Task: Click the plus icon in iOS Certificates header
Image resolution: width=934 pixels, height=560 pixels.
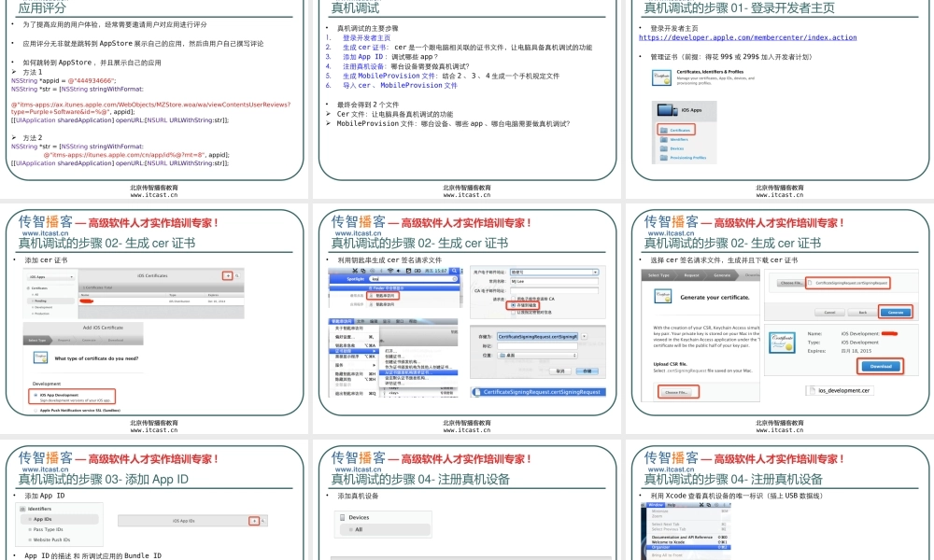Action: [x=227, y=277]
